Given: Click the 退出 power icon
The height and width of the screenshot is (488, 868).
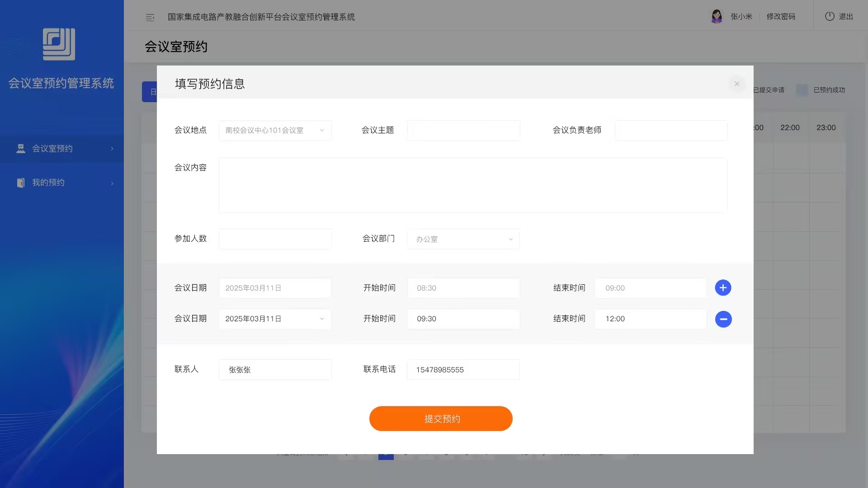Looking at the screenshot, I should pyautogui.click(x=830, y=16).
